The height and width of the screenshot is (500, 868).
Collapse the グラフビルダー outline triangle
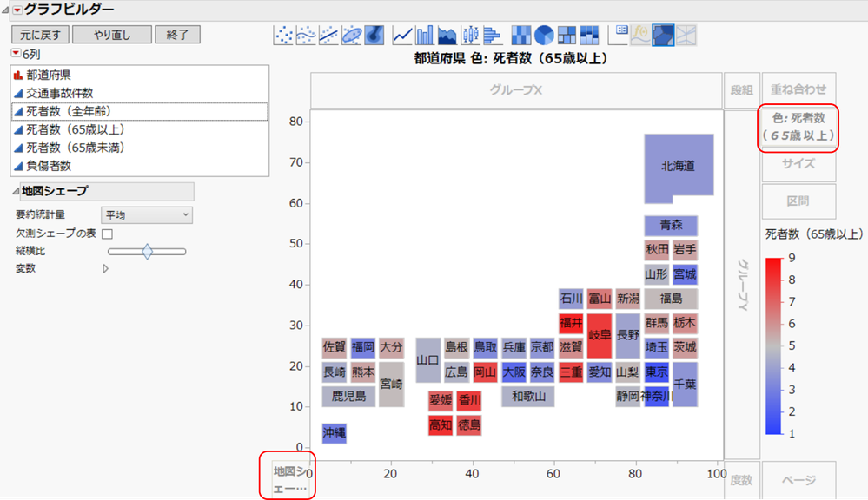coord(5,10)
